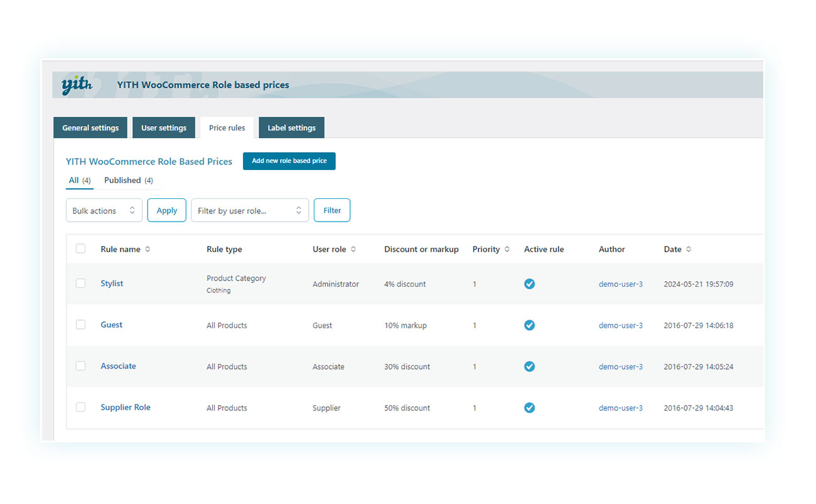Click 'Product Category' rule type text
This screenshot has width=816, height=504.
pos(236,278)
